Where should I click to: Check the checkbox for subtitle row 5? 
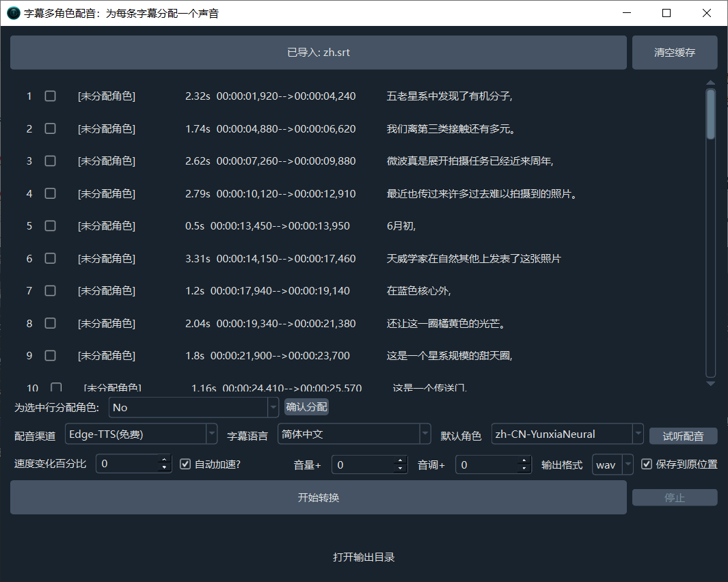50,225
